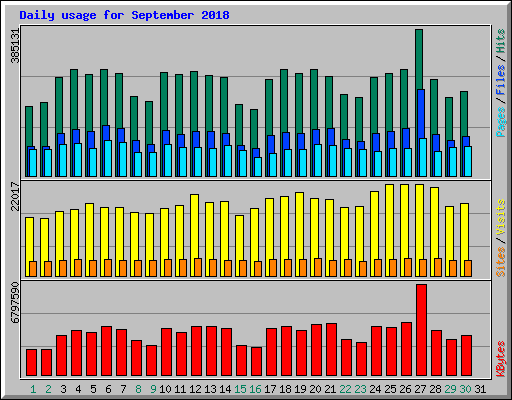This screenshot has height=400, width=512.
Task: Select the tall red KBytes bar for day 27
Action: tap(421, 330)
